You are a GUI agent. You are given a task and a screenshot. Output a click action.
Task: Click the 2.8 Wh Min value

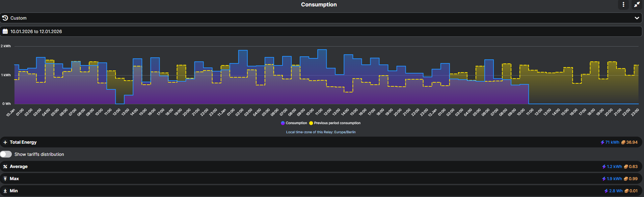pyautogui.click(x=616, y=191)
